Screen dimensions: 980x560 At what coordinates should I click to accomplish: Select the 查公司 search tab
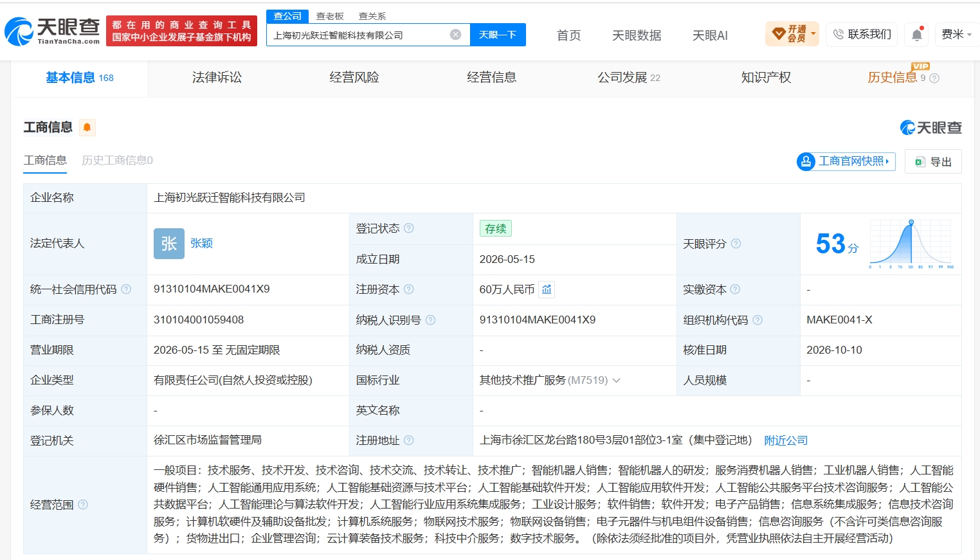tap(287, 16)
